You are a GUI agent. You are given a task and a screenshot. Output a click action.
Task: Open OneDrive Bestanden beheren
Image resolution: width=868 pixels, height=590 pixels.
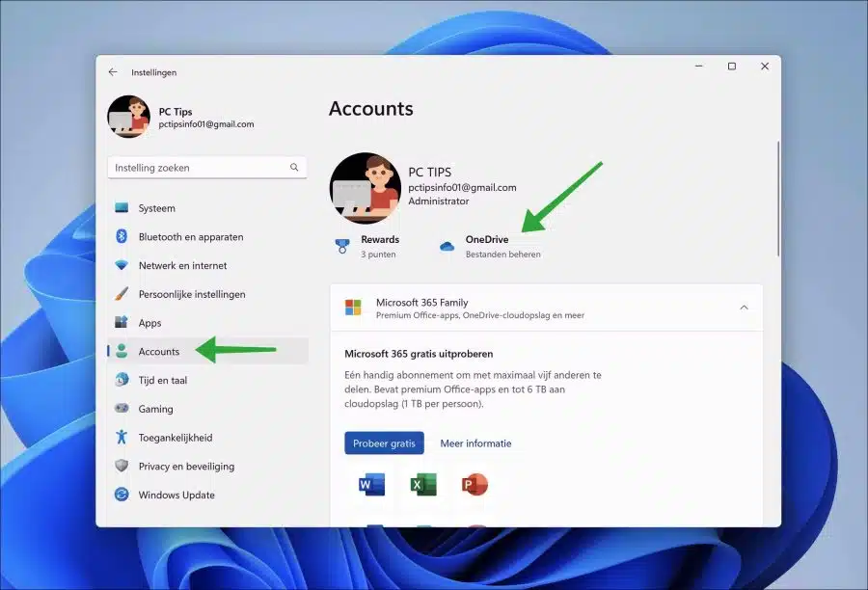[x=490, y=246]
